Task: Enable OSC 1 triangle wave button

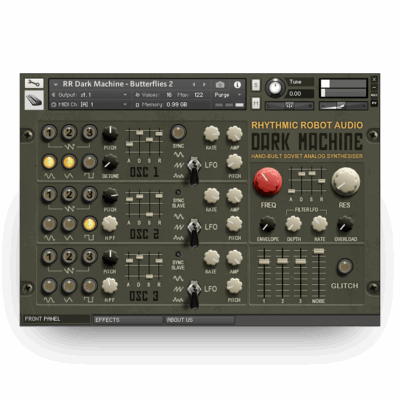Action: click(x=69, y=162)
